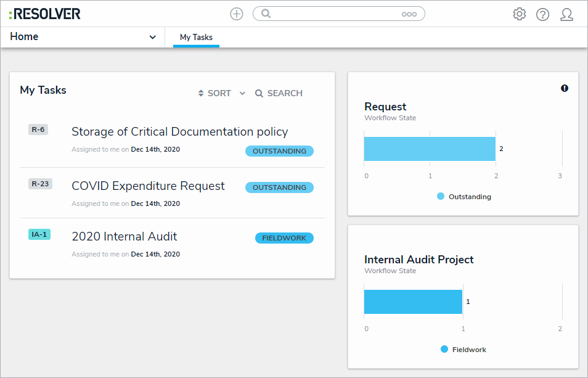Click the chart info exclamation icon
This screenshot has height=378, width=588.
(x=565, y=88)
